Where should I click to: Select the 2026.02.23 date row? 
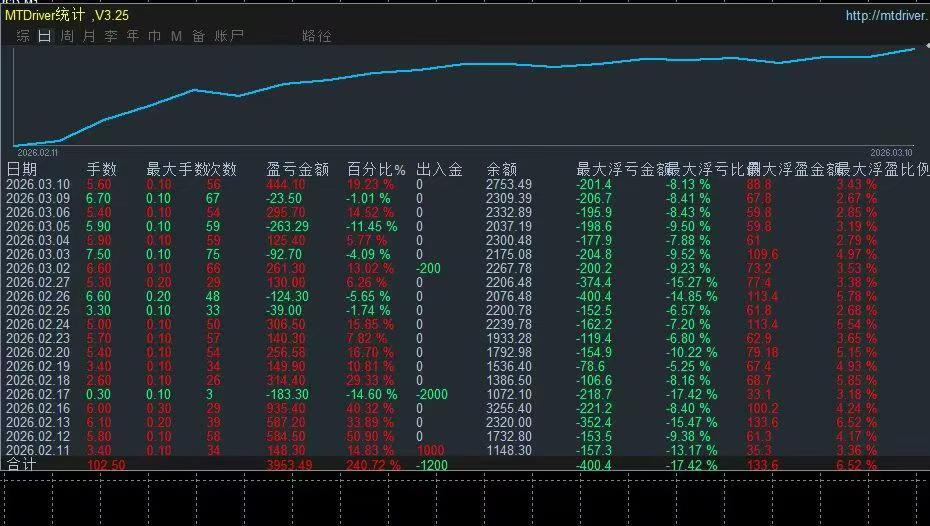[x=38, y=339]
